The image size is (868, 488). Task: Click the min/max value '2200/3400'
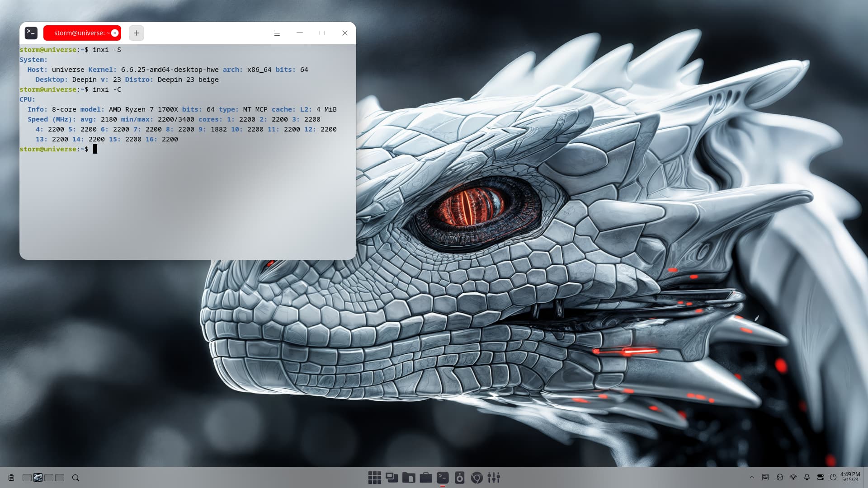click(x=176, y=119)
